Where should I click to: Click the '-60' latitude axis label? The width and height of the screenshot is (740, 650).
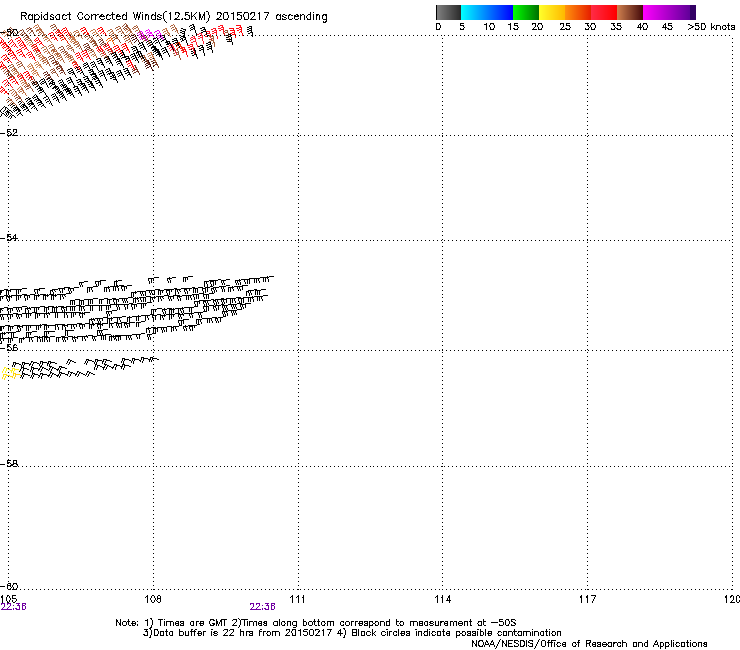click(9, 586)
